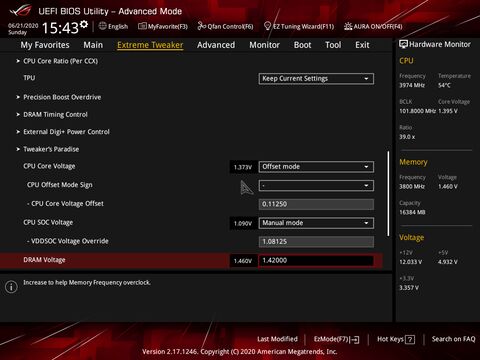Click the Hardware Monitor screen icon
The width and height of the screenshot is (480, 360).
[403, 44]
